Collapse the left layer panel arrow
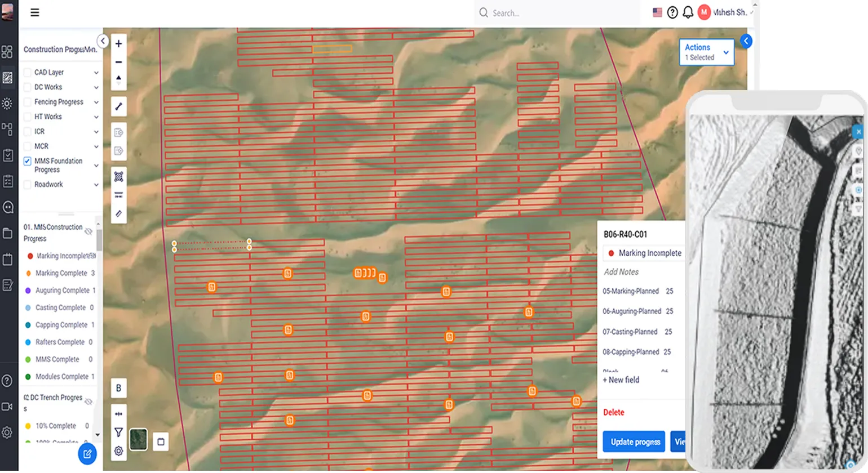The image size is (868, 473). tap(103, 41)
